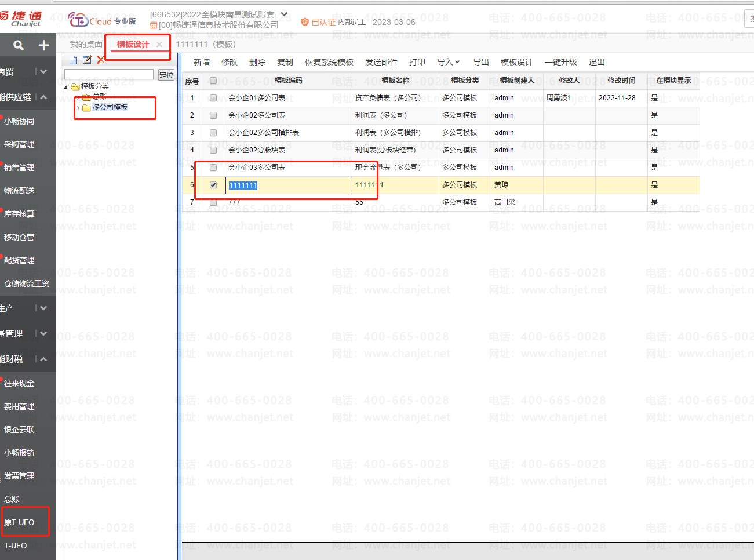Click 复制 in the toolbar

click(x=285, y=62)
